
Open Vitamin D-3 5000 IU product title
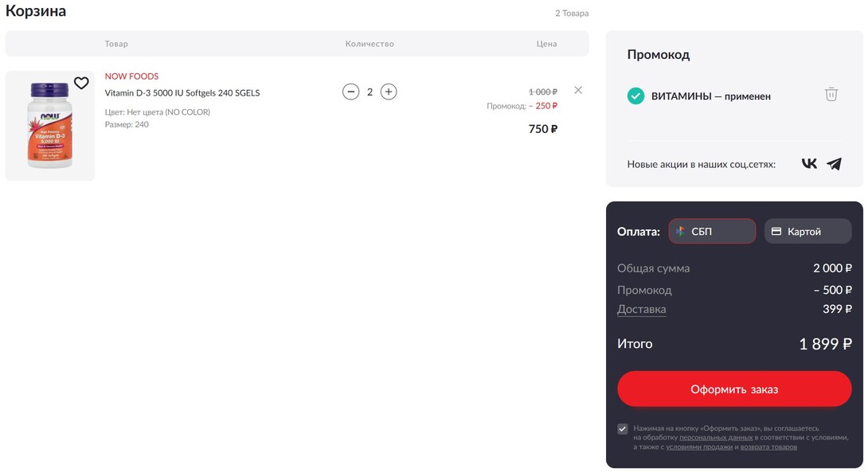coord(182,93)
